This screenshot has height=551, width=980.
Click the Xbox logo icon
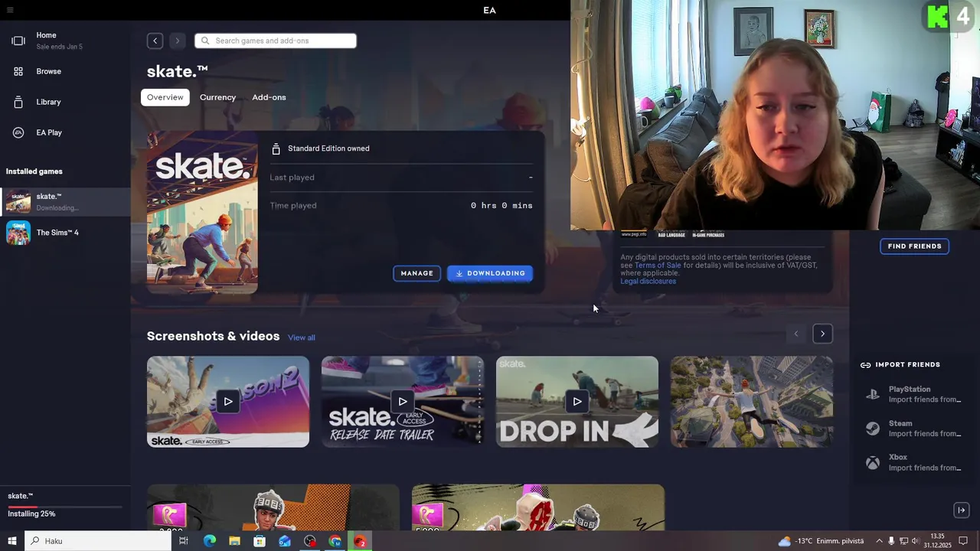873,463
